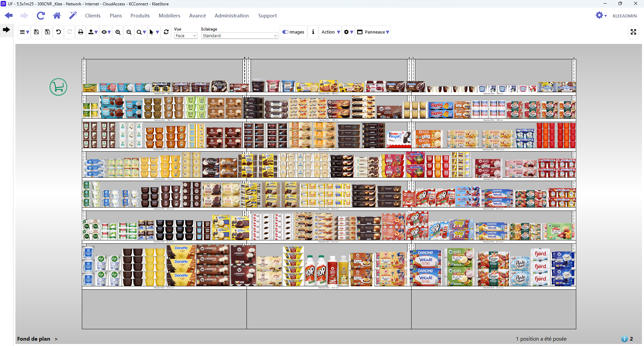Click the zoom out magnifier
Viewport: 644px width, 346px height.
tap(129, 32)
